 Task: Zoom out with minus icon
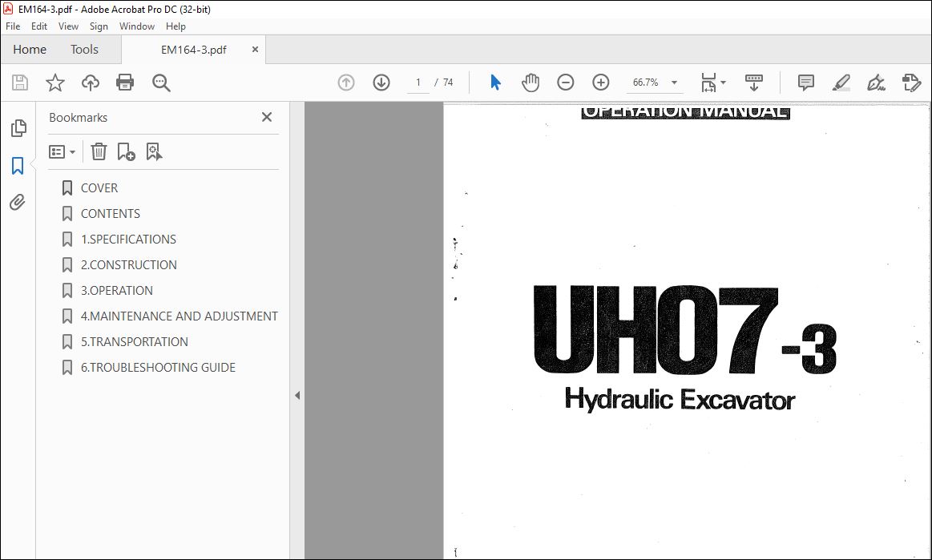click(x=565, y=82)
